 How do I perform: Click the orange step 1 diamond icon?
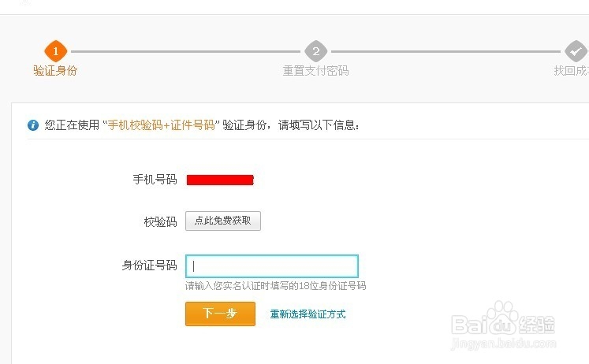(56, 51)
